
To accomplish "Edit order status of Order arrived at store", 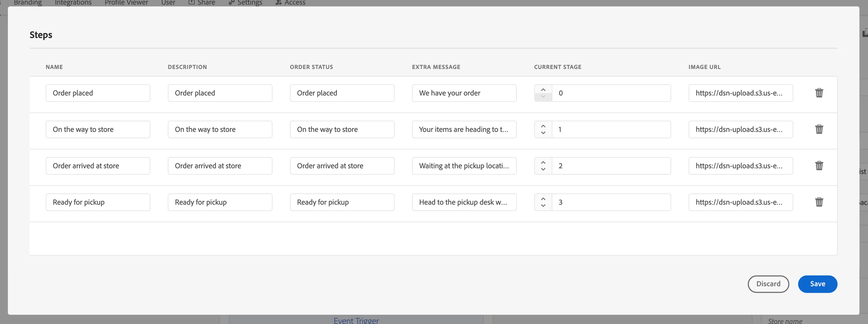I will (x=342, y=166).
